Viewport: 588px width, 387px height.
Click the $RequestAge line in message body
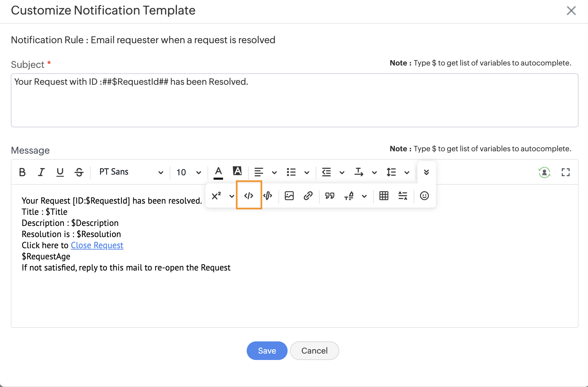click(46, 256)
